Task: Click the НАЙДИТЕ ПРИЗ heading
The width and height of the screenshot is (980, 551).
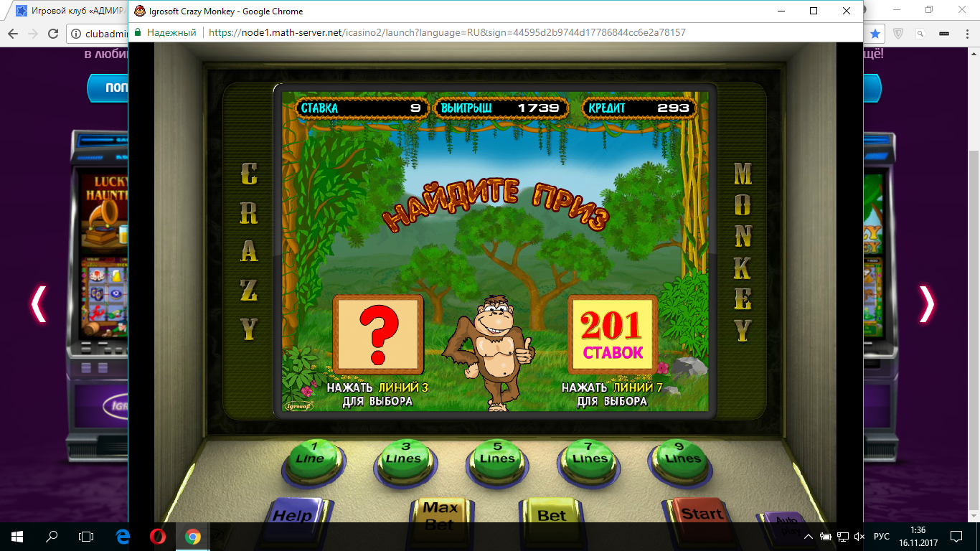Action: 495,206
